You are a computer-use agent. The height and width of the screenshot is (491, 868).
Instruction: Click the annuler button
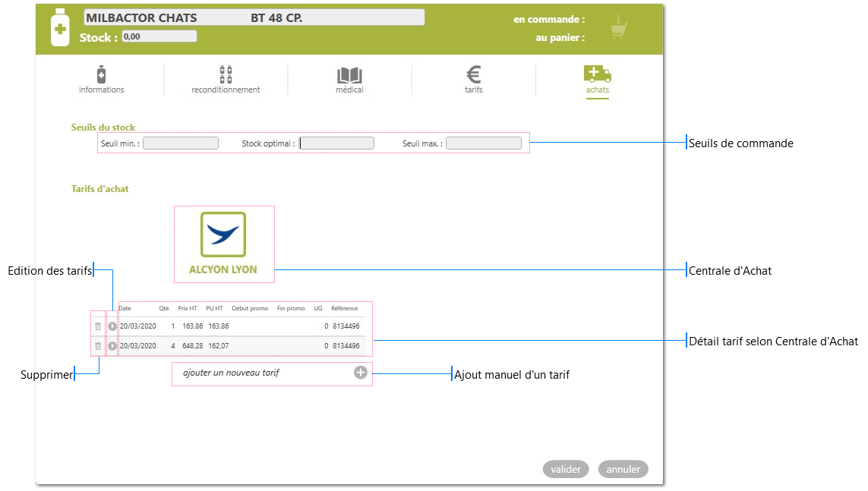623,469
